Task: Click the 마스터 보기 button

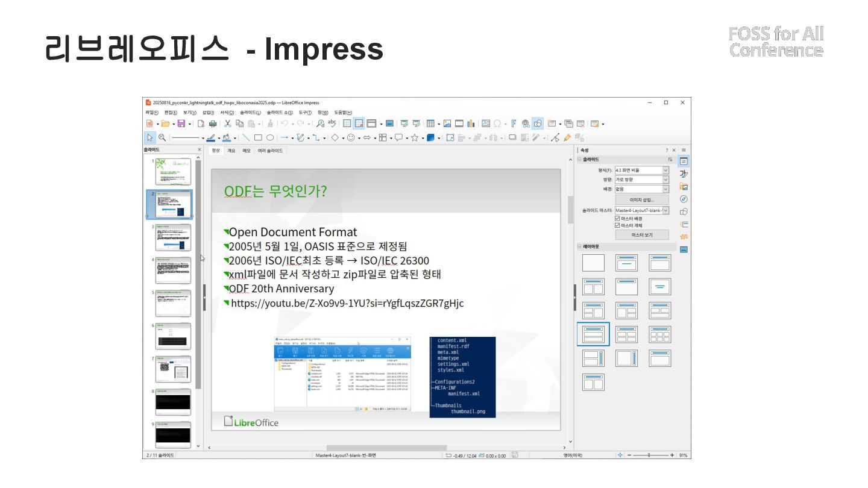Action: pyautogui.click(x=641, y=235)
